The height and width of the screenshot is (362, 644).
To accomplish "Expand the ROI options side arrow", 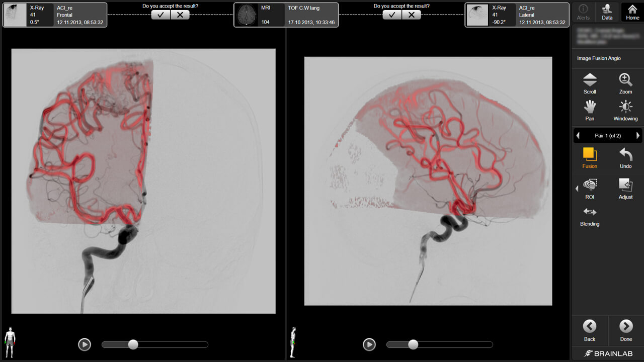I will tap(577, 189).
